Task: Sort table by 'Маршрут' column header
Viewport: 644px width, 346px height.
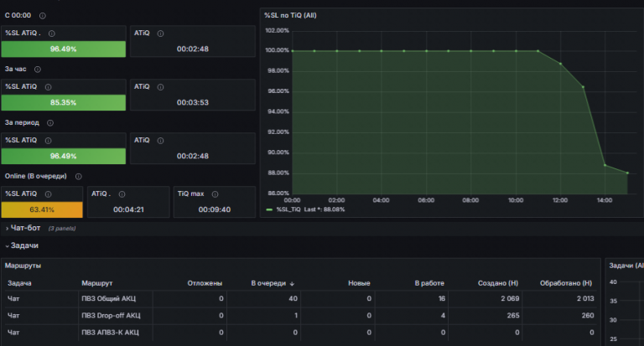Action: [97, 283]
